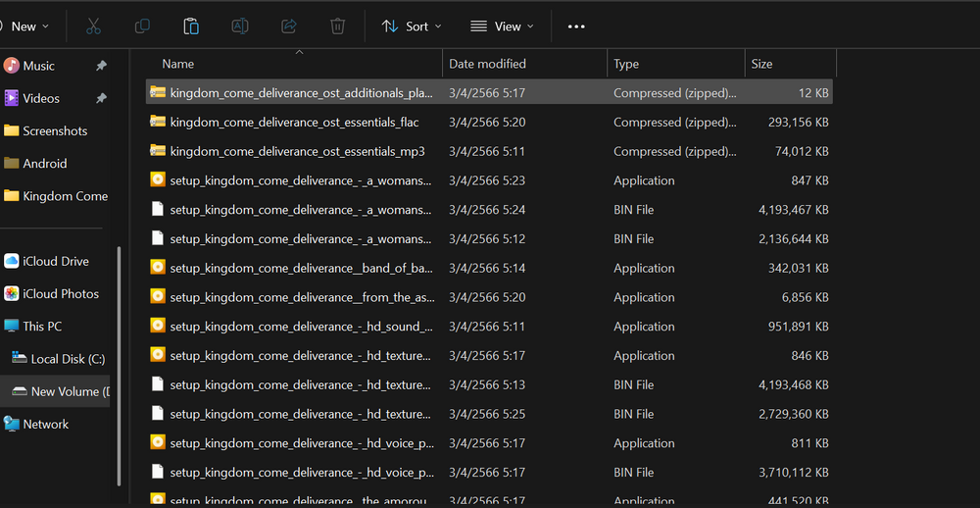Select setup file name containing from_the_as
Screen dimensions: 980x508
click(301, 297)
